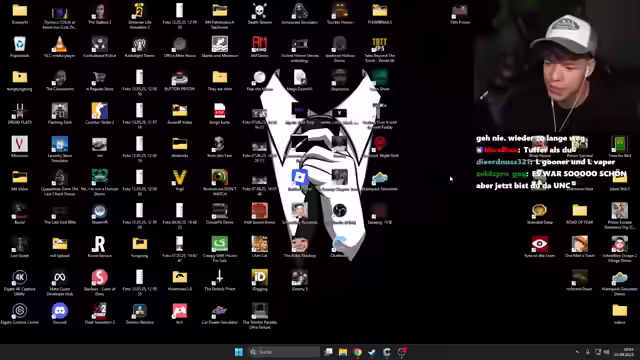Viewport: 640px width, 360px height.
Task: Select the Eyes on the Exam icon
Action: click(x=540, y=244)
